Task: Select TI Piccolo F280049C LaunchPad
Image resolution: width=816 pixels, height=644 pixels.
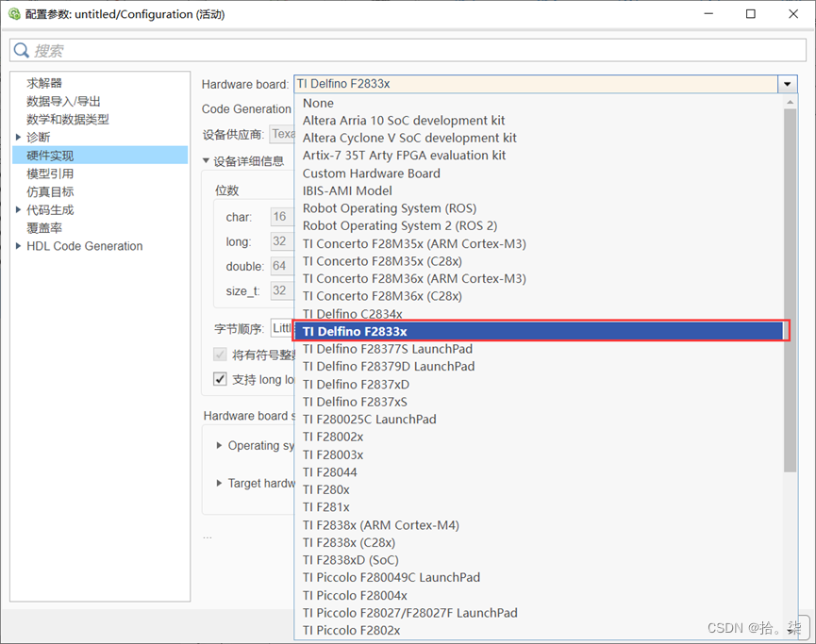Action: pos(540,577)
